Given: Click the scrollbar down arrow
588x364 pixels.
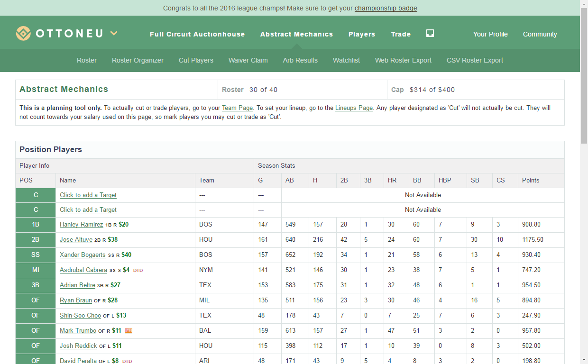Looking at the screenshot, I should [584, 360].
